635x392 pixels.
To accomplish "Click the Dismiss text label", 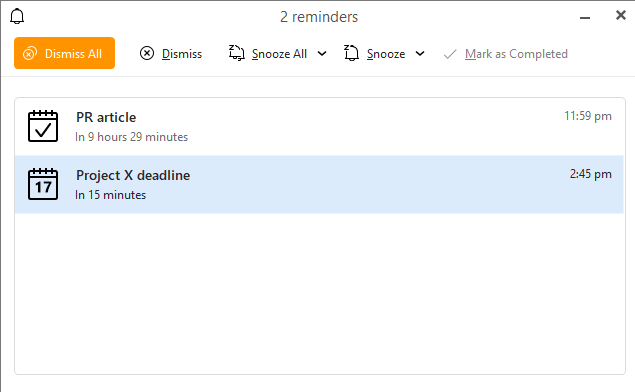I will [182, 54].
